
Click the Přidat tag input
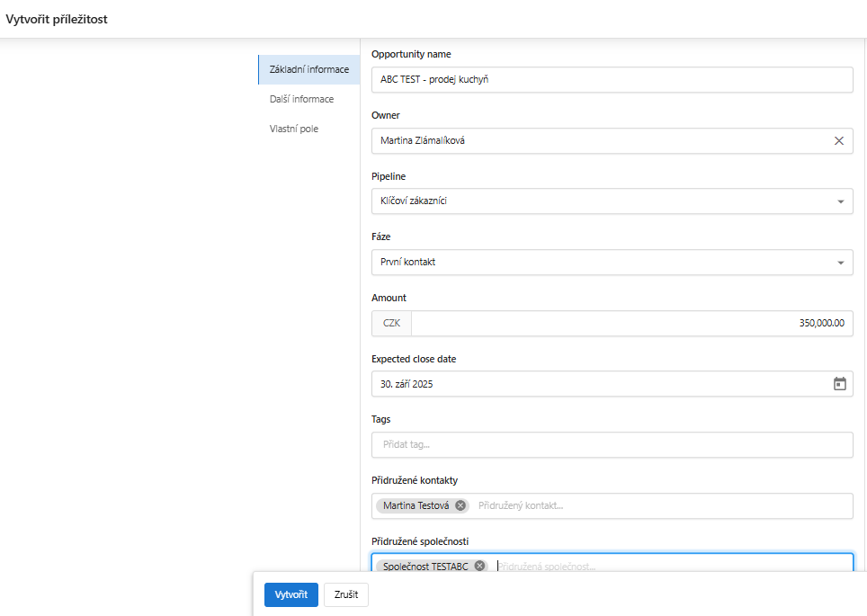[612, 444]
